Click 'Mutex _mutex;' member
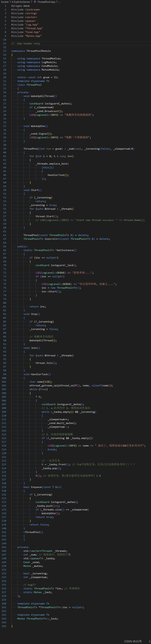 click(x=33, y=566)
